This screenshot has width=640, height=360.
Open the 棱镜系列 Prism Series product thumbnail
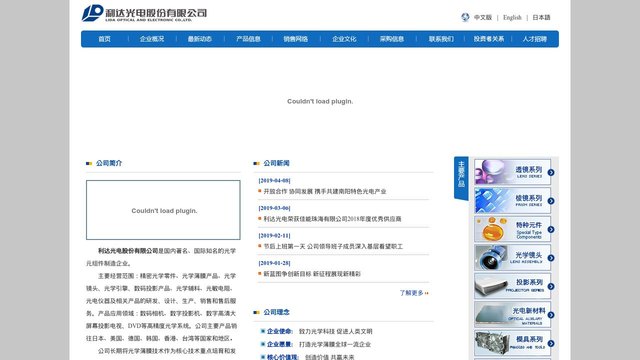(x=512, y=201)
